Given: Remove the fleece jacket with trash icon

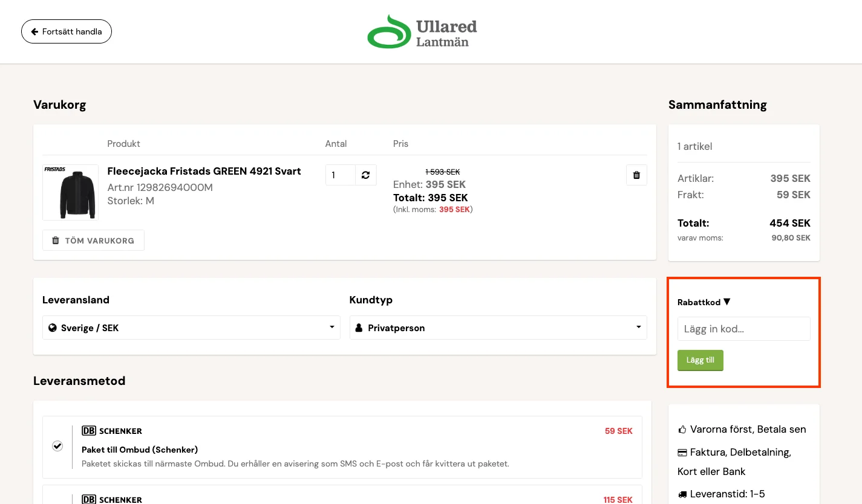Looking at the screenshot, I should click(x=636, y=175).
